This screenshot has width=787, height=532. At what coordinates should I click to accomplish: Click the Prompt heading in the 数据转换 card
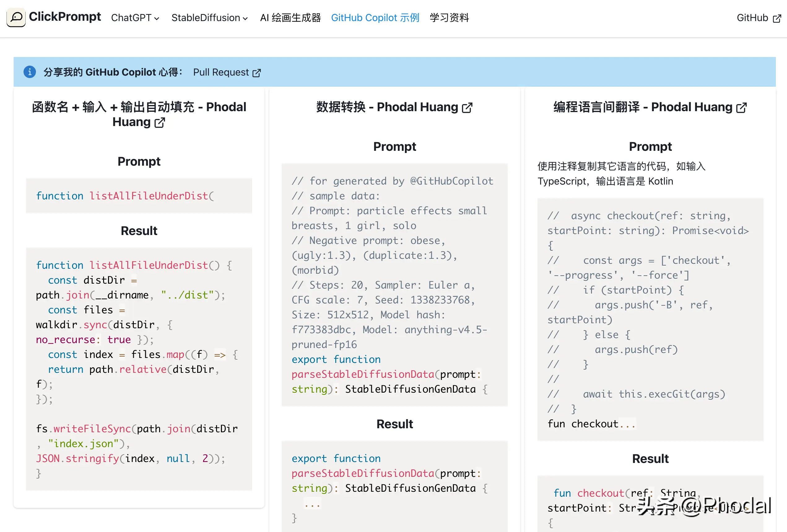click(394, 146)
